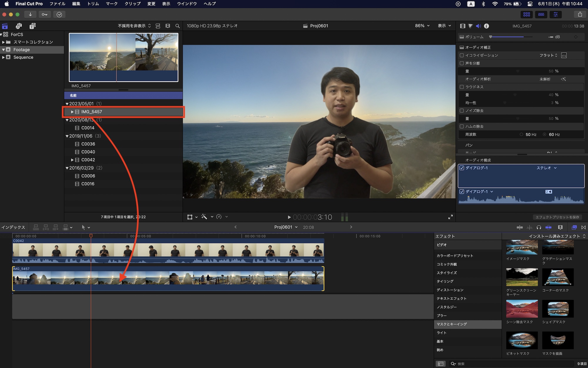The image size is (588, 368).
Task: Enable the ノイズ除去 checkbox
Action: (x=462, y=111)
